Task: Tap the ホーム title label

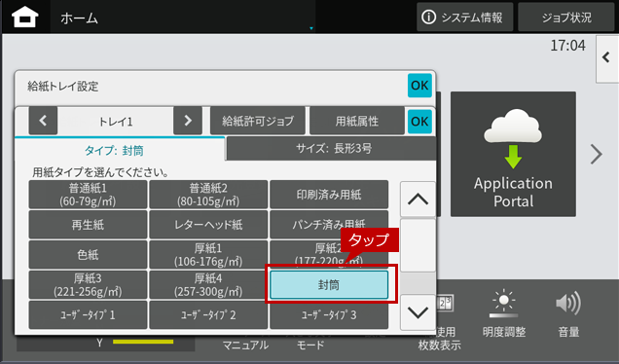Action: click(79, 18)
